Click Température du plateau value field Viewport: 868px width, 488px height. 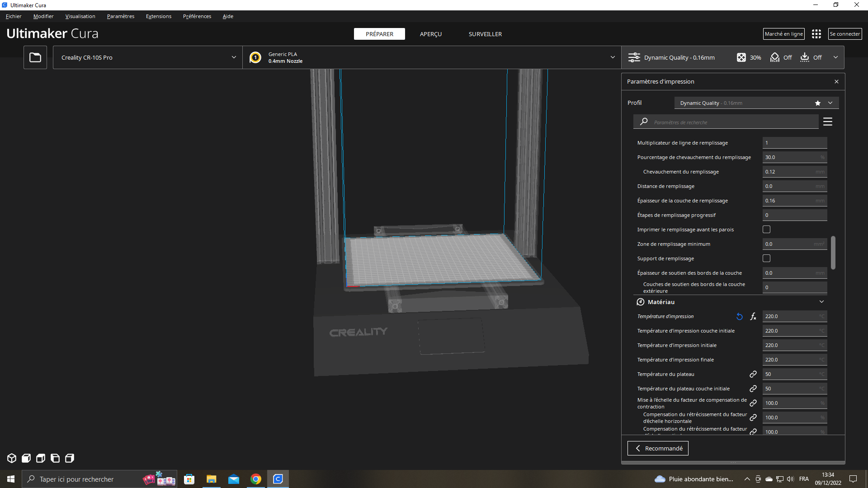click(795, 374)
